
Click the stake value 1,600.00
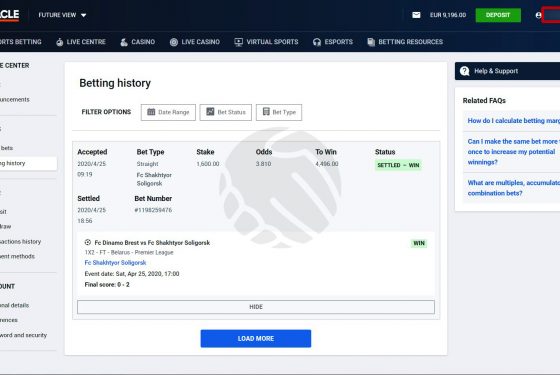[208, 164]
